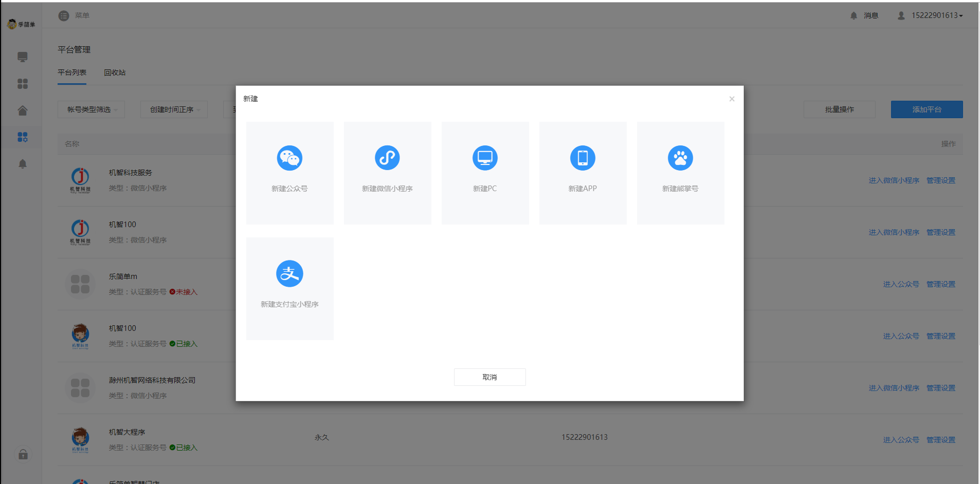This screenshot has width=980, height=484.
Task: Click 新建PC label
Action: click(x=485, y=189)
